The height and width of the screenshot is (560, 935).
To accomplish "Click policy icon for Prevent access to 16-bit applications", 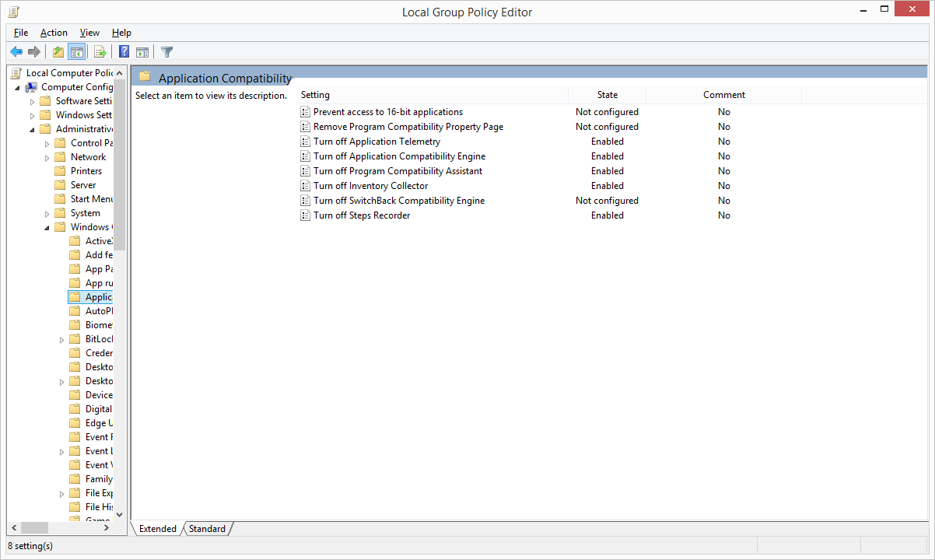I will (x=305, y=112).
